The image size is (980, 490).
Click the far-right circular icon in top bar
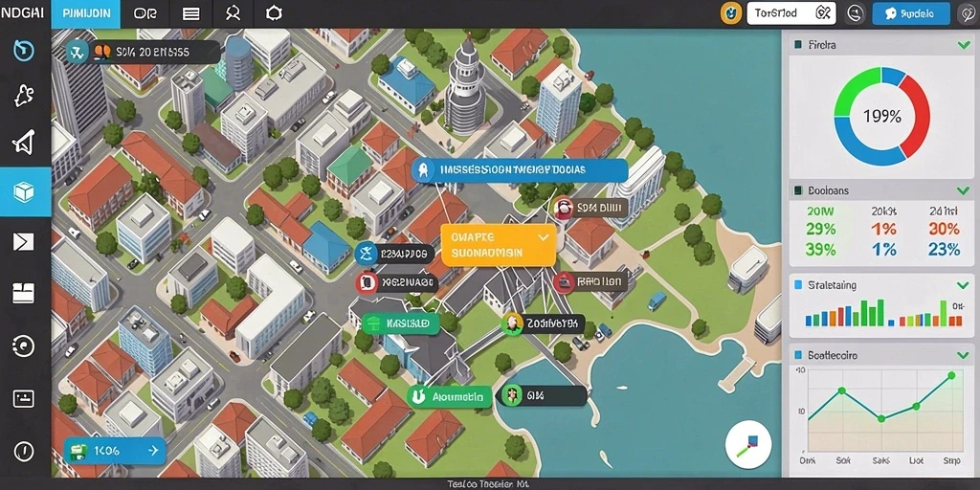[x=967, y=13]
